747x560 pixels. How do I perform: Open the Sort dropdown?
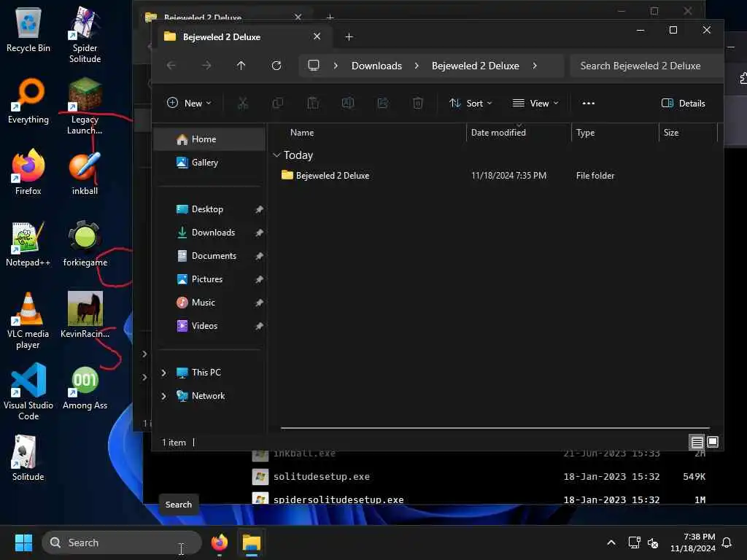click(471, 103)
